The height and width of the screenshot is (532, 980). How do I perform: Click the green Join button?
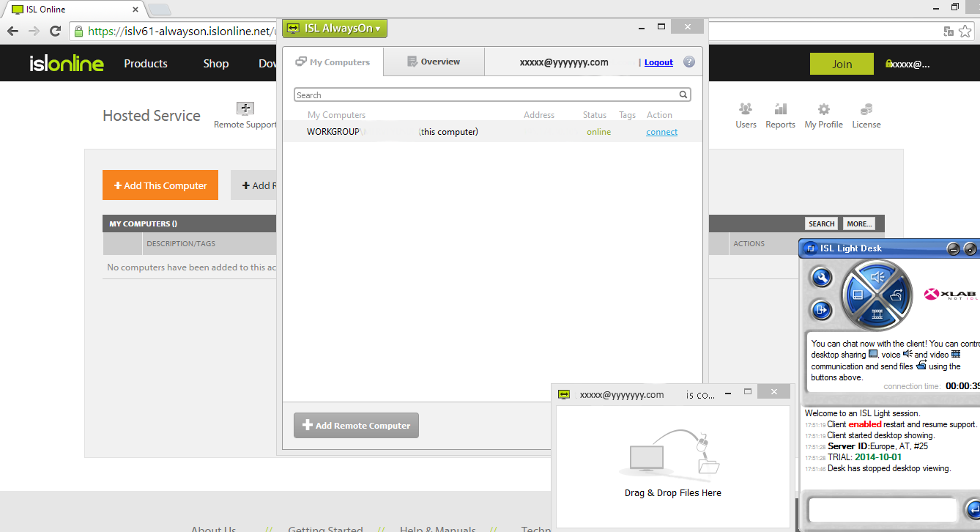(842, 64)
